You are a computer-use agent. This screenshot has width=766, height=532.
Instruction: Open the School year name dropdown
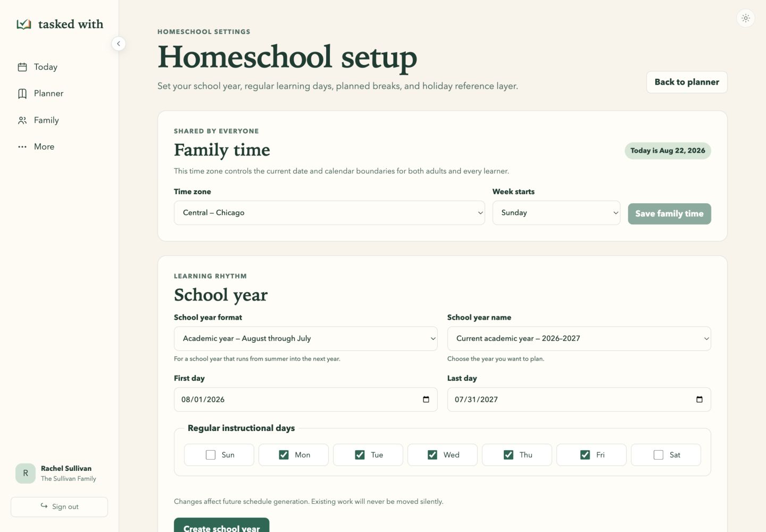[x=579, y=338]
